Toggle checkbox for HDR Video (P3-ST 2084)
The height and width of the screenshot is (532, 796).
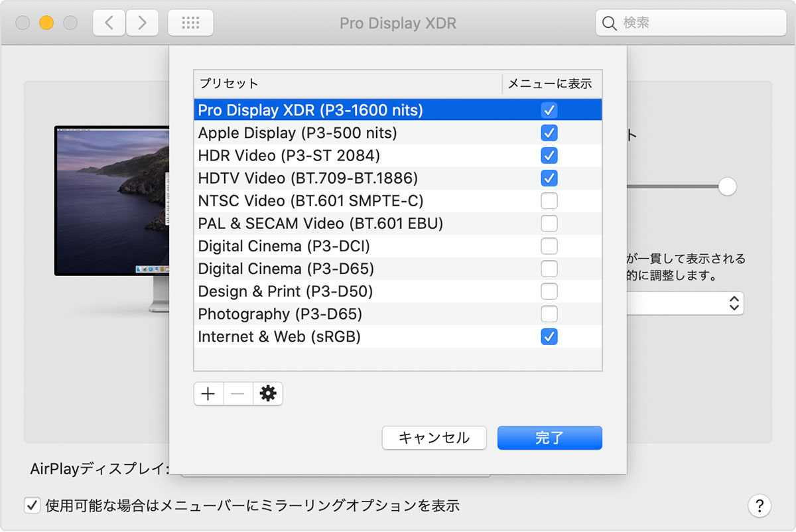click(x=549, y=155)
